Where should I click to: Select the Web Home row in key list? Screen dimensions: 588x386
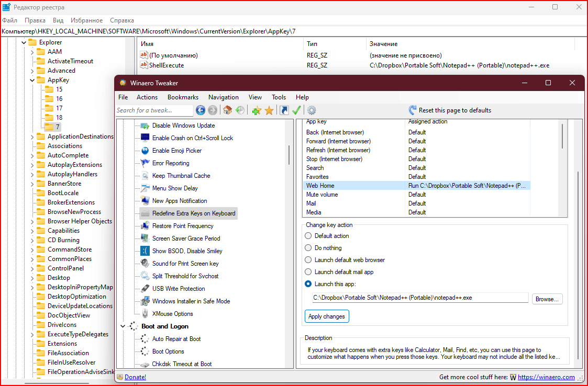(416, 186)
